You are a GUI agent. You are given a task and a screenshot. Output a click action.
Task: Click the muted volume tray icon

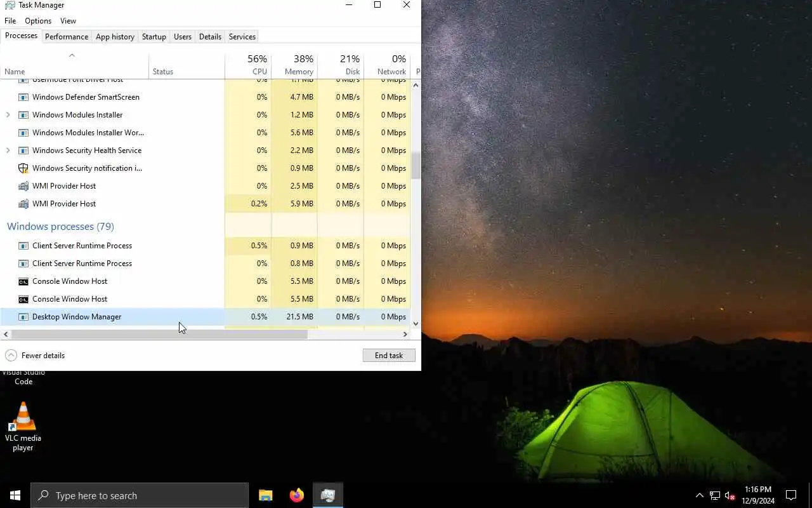[730, 495]
